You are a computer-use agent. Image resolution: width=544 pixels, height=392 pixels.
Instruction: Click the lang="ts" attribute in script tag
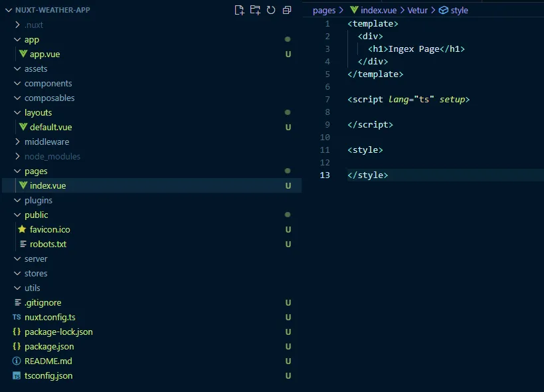(411, 100)
